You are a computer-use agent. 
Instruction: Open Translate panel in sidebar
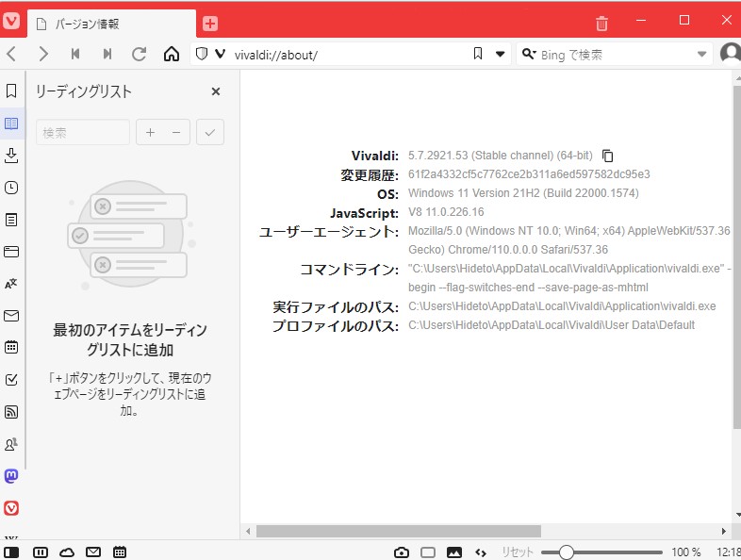[x=11, y=284]
